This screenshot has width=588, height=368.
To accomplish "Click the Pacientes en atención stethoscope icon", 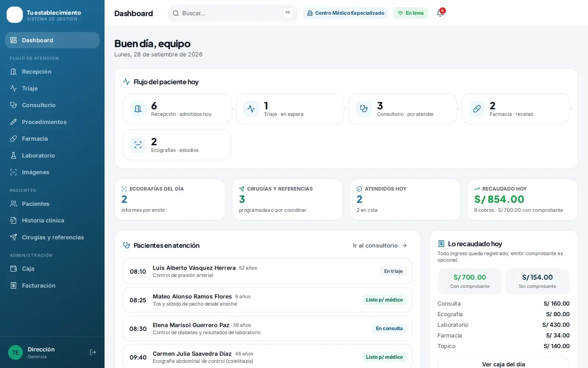I will [x=126, y=245].
